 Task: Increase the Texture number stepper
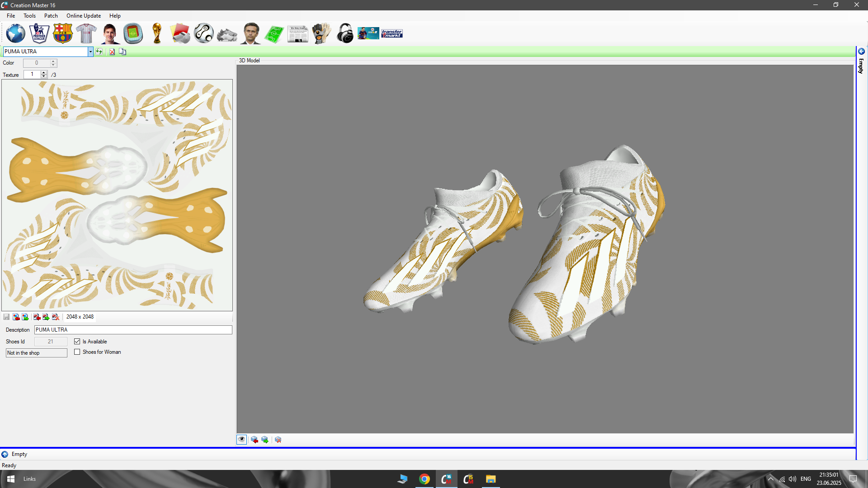44,72
